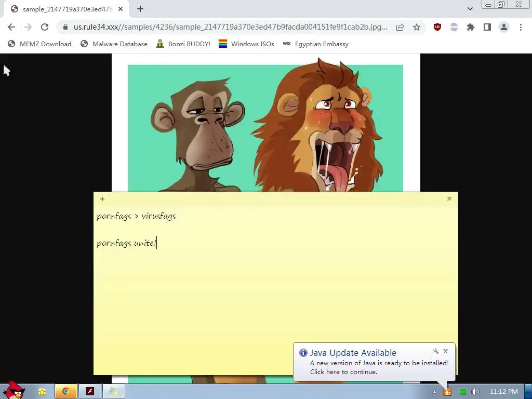Open the 11:12 PM clock
The image size is (532, 399).
[503, 392]
